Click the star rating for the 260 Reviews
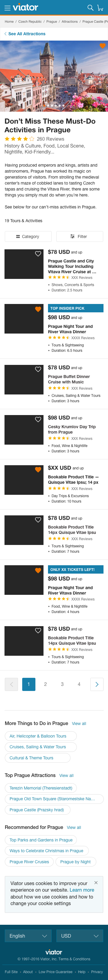This screenshot has width=108, height=980. click(x=19, y=139)
